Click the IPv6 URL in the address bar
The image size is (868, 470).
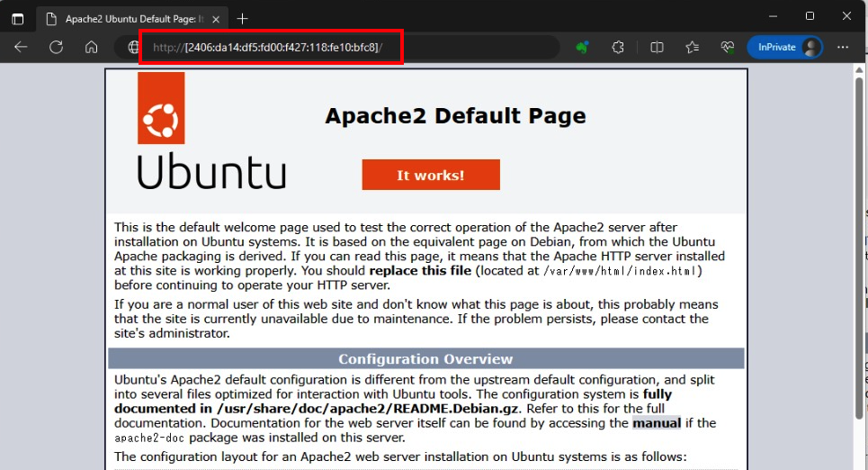pos(267,47)
